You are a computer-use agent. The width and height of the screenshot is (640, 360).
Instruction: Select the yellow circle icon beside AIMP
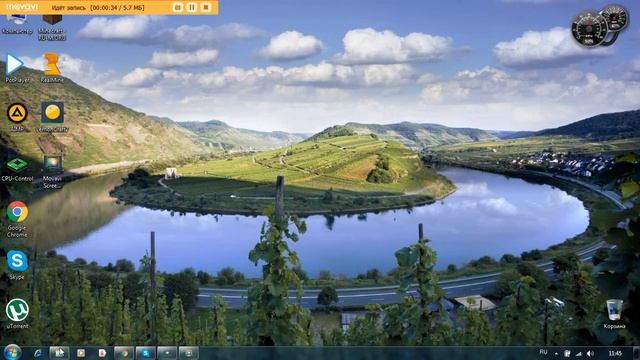(52, 117)
